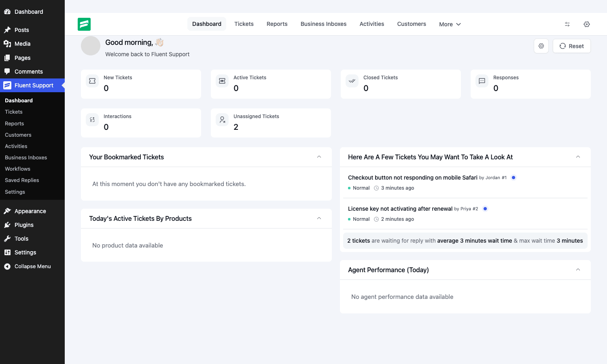Click the blue unread dot on ticket #2
Viewport: 607px width, 364px height.
485,209
